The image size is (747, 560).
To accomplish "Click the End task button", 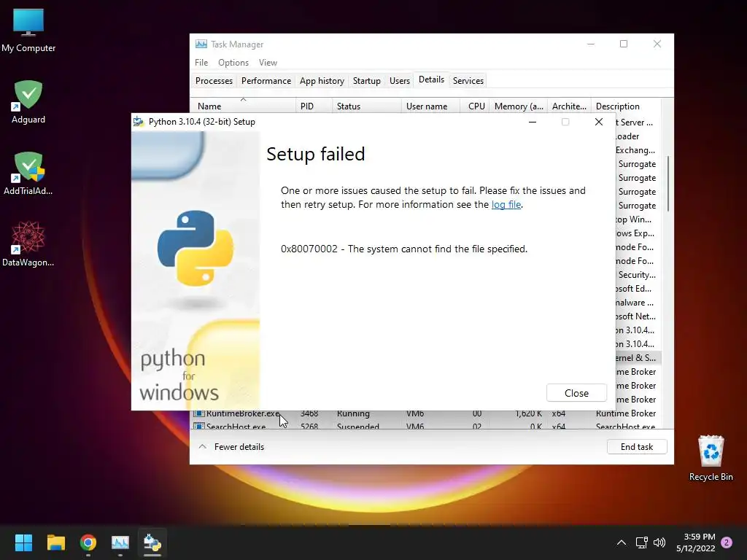I will (636, 447).
